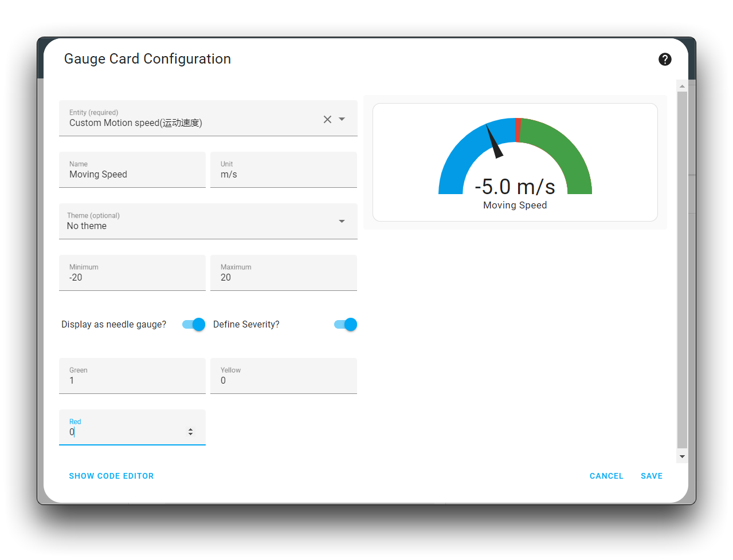Edit the Green severity field
Screen dimensions: 733x560
pos(132,376)
